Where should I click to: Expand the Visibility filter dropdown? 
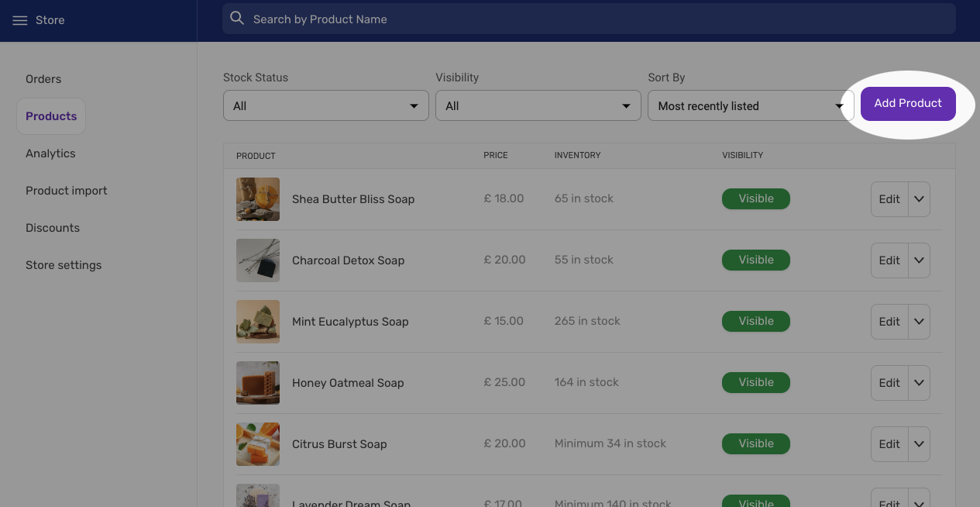(x=538, y=105)
